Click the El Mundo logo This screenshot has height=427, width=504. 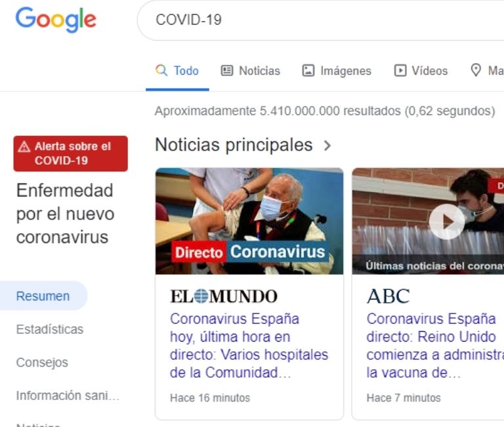(x=223, y=296)
